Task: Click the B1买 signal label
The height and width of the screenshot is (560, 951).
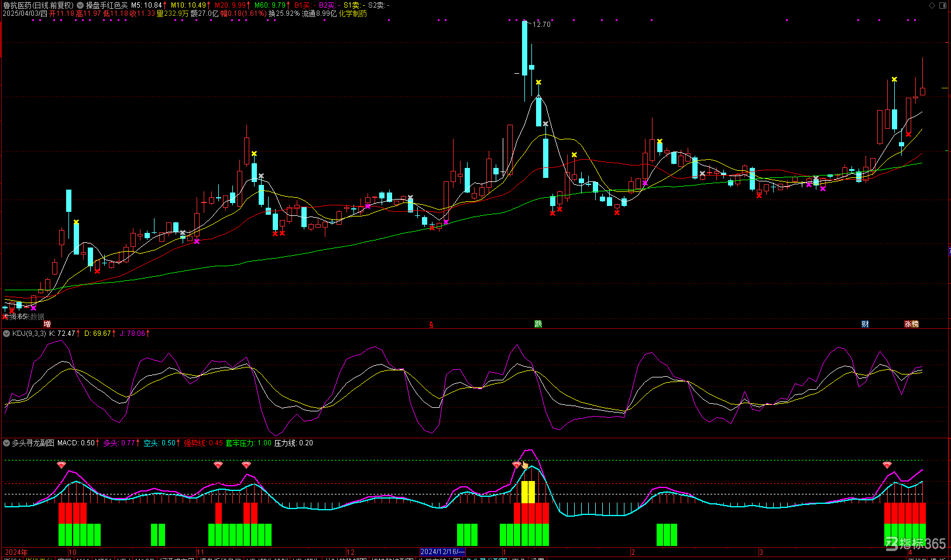Action: tap(304, 5)
